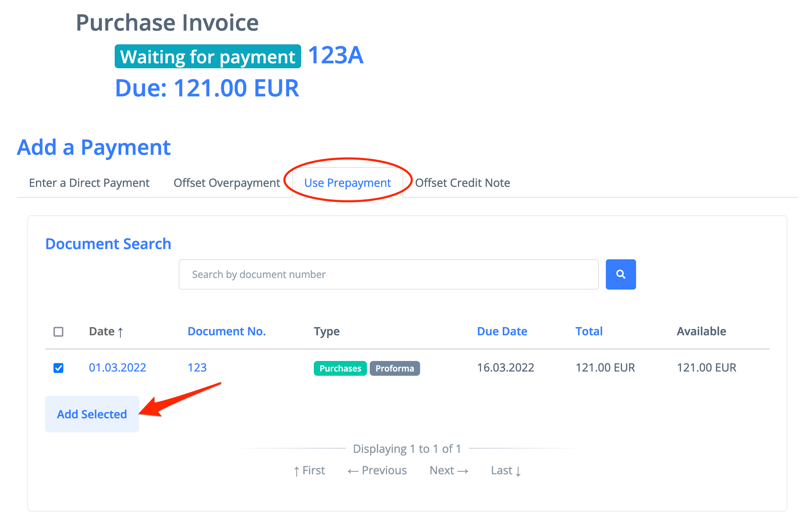Screen dimensions: 812x520
Task: Sort table by Due Date header
Action: point(502,331)
